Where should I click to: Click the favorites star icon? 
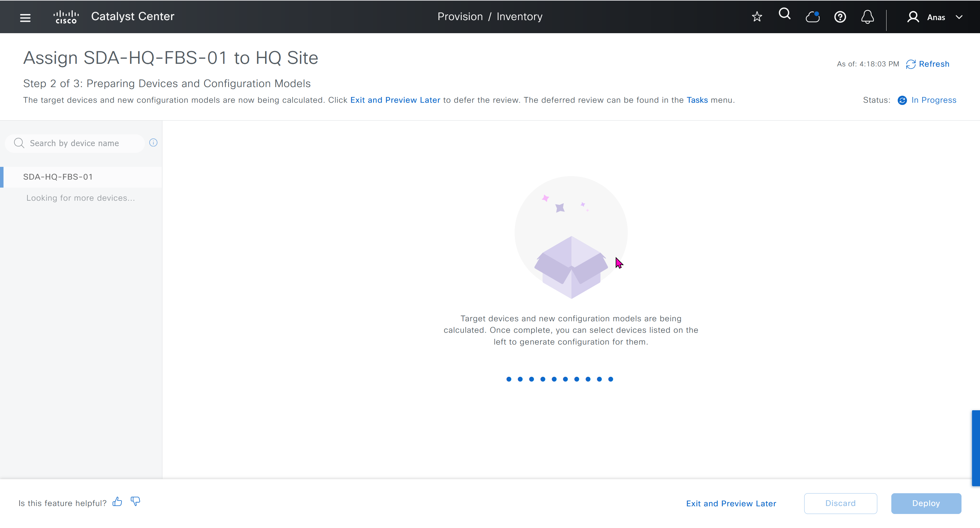pyautogui.click(x=757, y=17)
